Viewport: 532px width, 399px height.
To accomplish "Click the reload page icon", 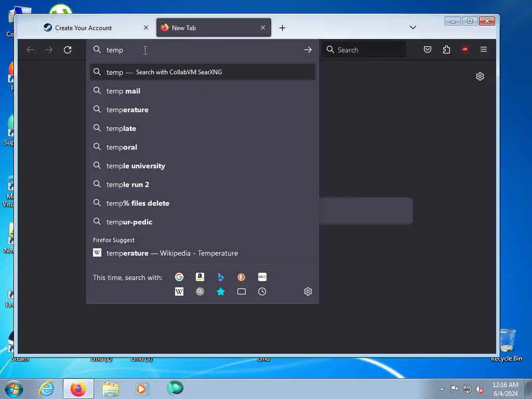I will pos(68,50).
